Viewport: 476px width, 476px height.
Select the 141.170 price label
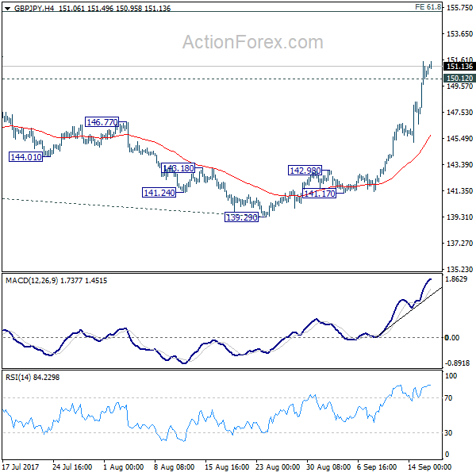coord(320,194)
